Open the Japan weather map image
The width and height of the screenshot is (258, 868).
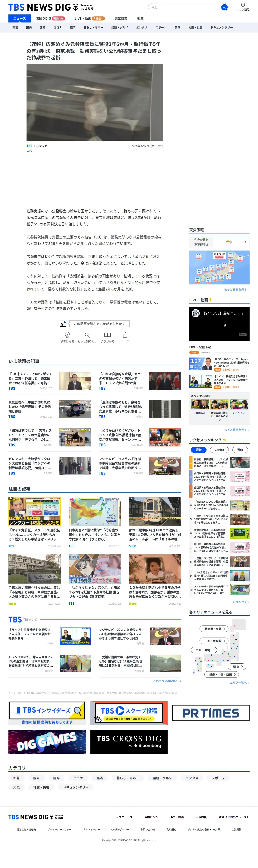coord(219,267)
